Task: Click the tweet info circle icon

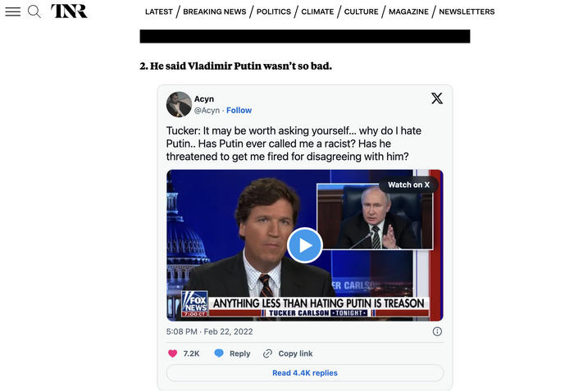Action: (x=437, y=331)
